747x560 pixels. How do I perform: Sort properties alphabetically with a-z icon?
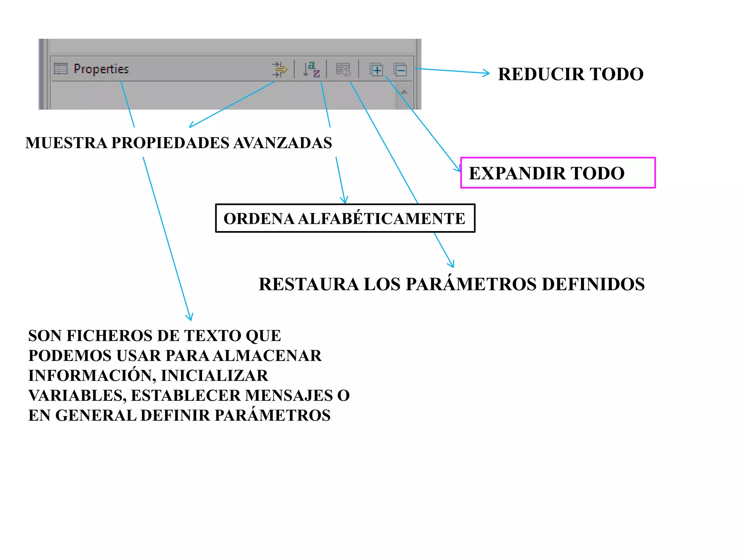pos(311,69)
